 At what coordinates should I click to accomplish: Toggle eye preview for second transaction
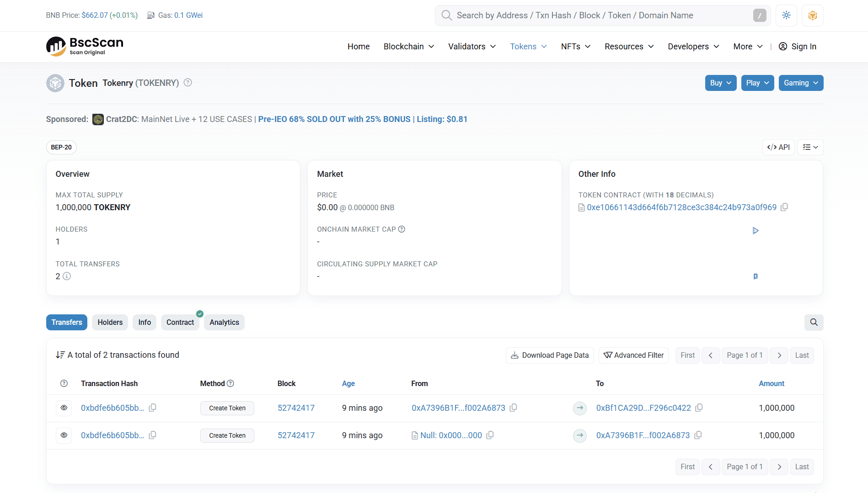64,435
